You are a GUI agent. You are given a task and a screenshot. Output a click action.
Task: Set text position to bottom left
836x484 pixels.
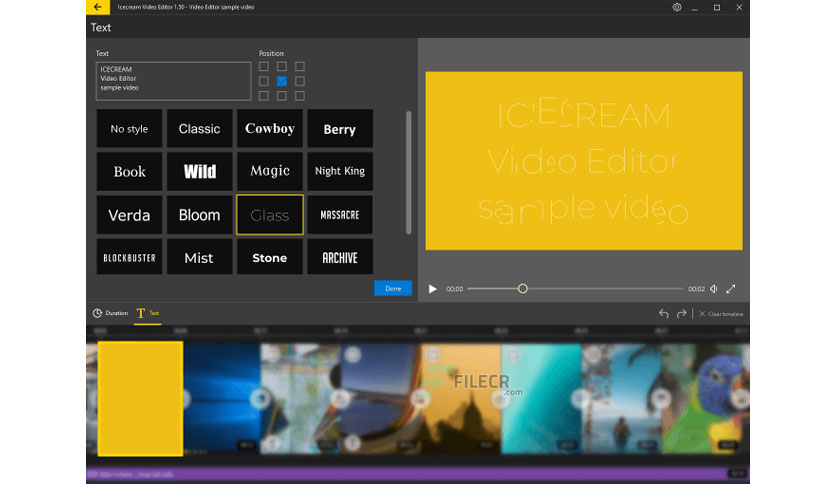[263, 96]
